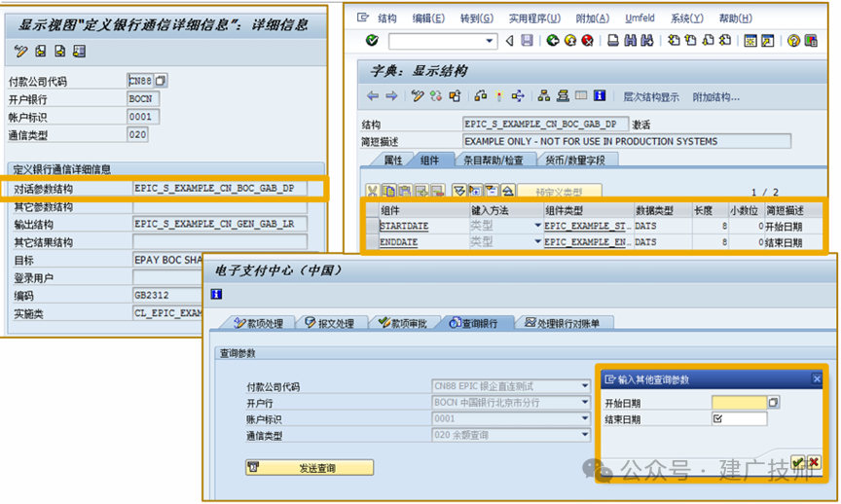
Task: Click the 结束日期 input field in dialog
Action: (x=739, y=418)
